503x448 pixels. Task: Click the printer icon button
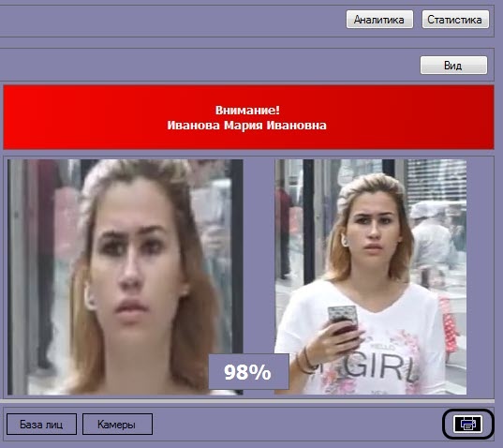pos(468,425)
